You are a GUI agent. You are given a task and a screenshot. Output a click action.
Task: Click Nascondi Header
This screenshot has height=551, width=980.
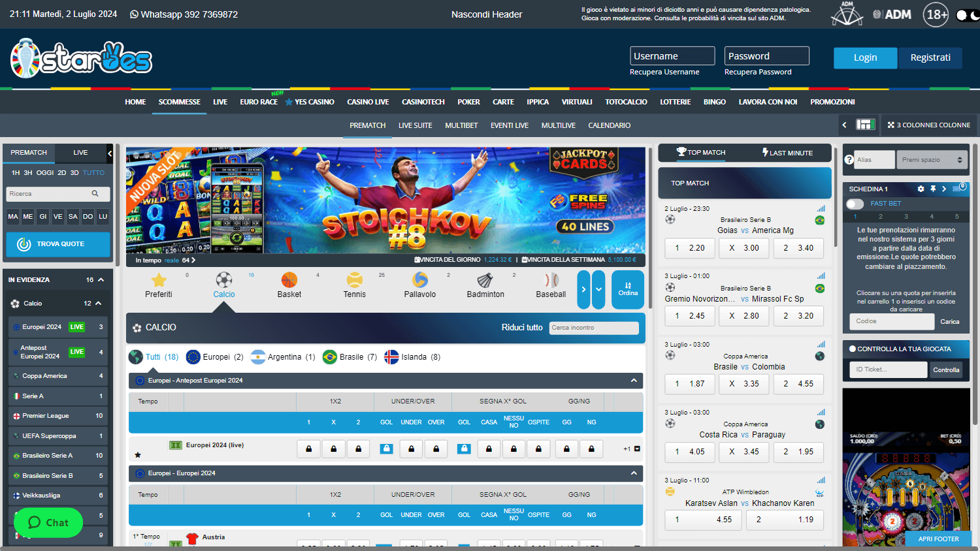[487, 14]
